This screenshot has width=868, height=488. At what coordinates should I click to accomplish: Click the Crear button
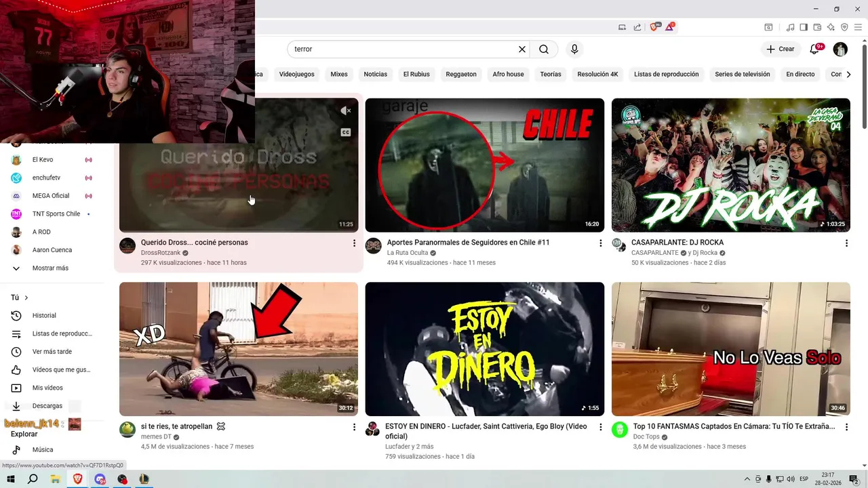click(x=780, y=49)
